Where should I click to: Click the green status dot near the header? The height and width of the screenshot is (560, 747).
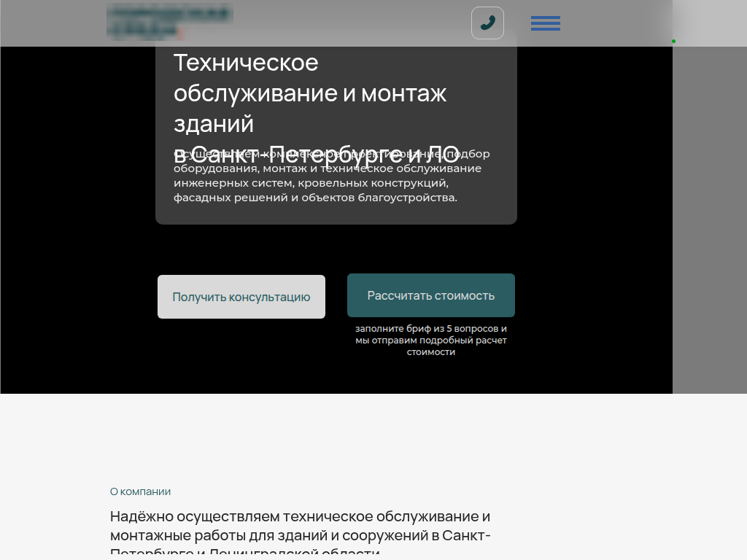click(673, 41)
